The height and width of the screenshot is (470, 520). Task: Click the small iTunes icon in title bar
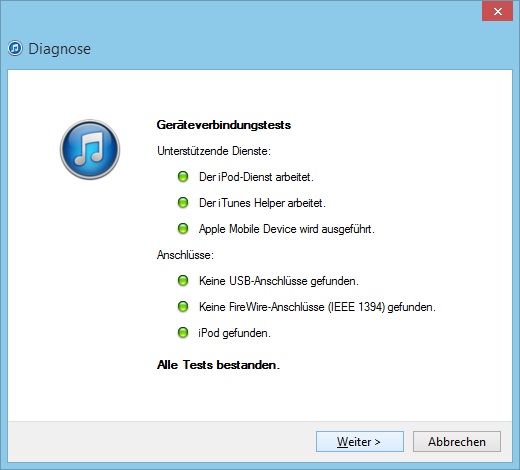(15, 49)
